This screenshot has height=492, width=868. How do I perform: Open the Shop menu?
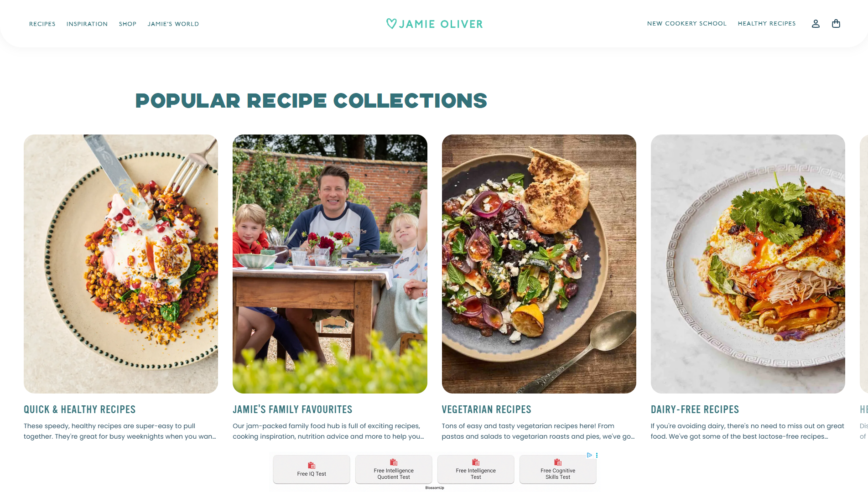point(128,24)
